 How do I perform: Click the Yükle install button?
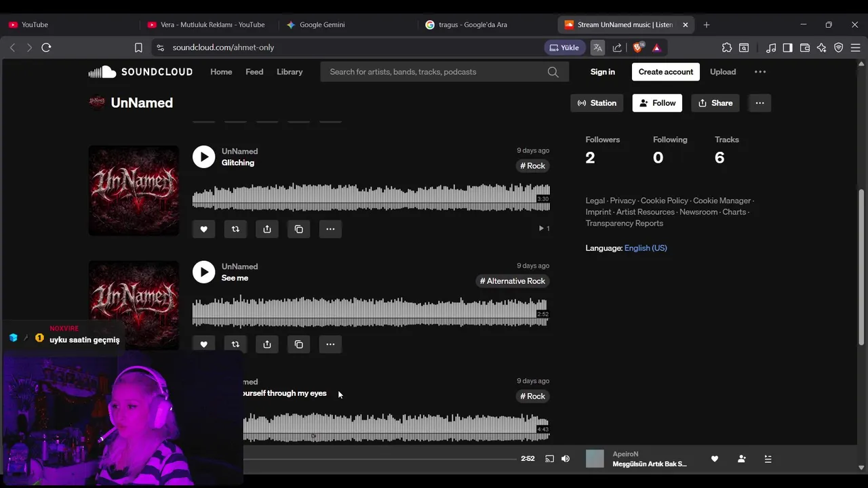click(x=564, y=47)
